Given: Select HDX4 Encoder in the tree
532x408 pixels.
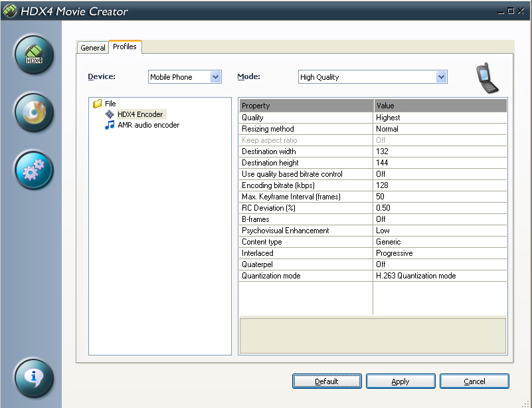Looking at the screenshot, I should pyautogui.click(x=140, y=114).
